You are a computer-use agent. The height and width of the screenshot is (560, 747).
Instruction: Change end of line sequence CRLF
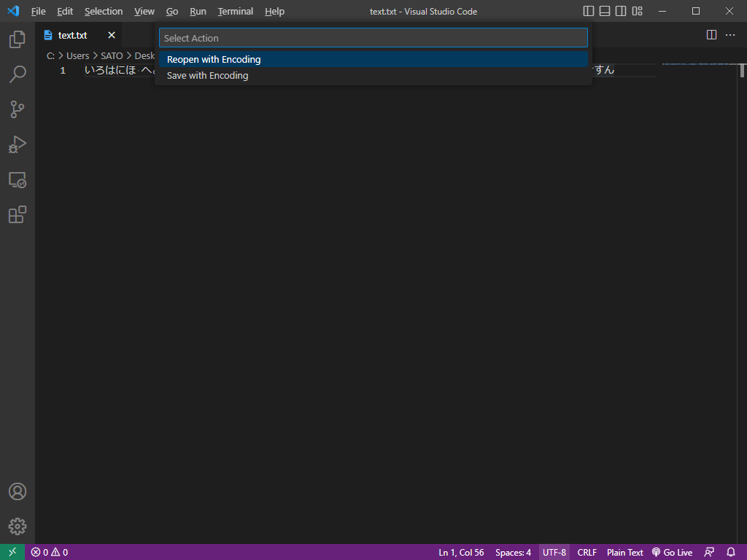point(587,553)
